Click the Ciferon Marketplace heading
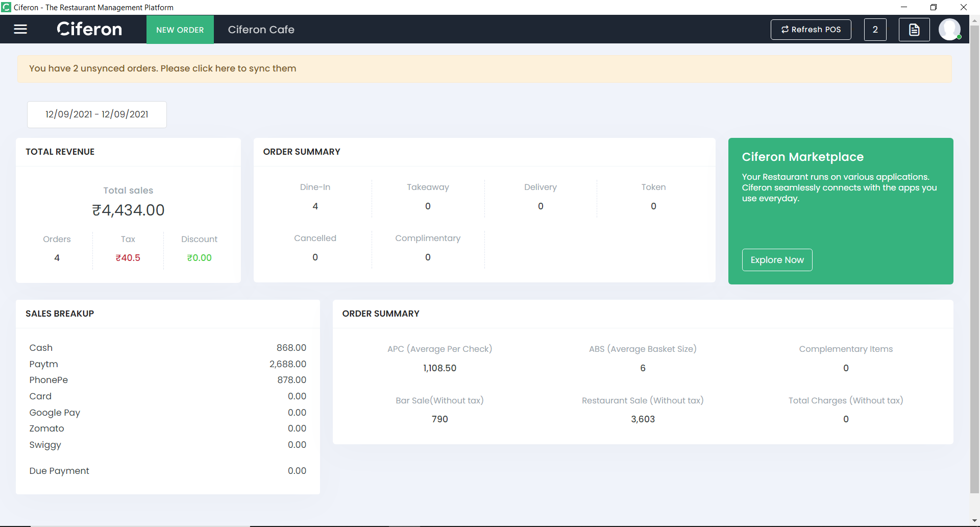The height and width of the screenshot is (527, 980). click(803, 157)
